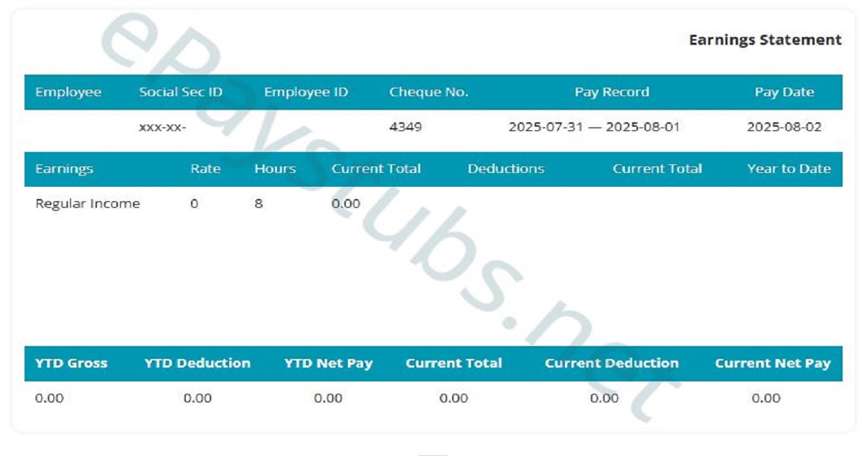The height and width of the screenshot is (456, 868).
Task: Select the masked xxx-xx- social security value
Action: (x=162, y=127)
